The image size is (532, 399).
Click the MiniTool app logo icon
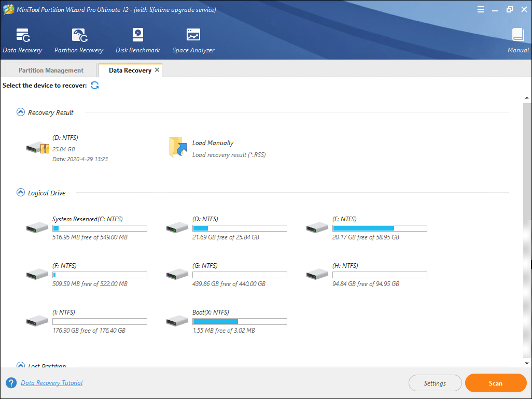click(8, 9)
